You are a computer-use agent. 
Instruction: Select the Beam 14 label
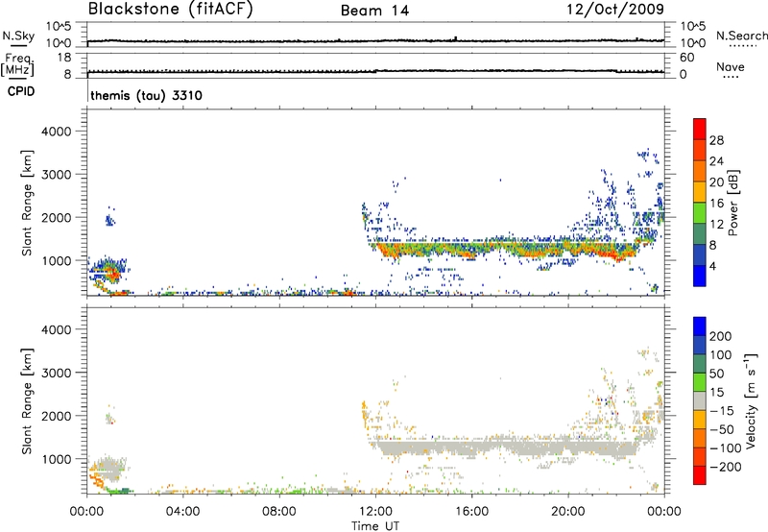374,11
